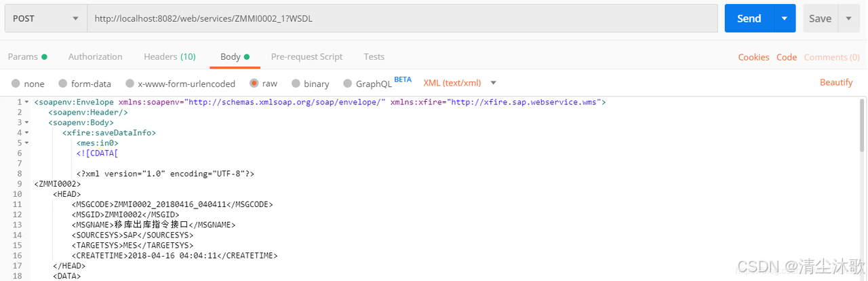Click the MSGCODE line in editor
Viewport: 868px width, 281px height.
pyautogui.click(x=172, y=204)
